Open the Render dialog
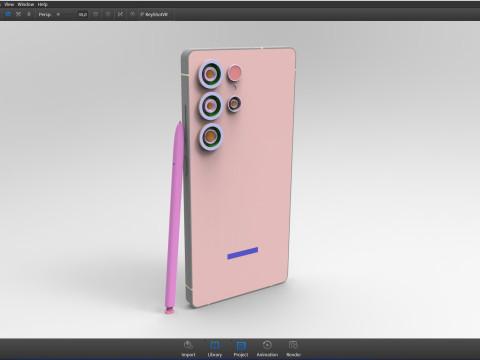Image resolution: width=480 pixels, height=360 pixels. pos(293,349)
